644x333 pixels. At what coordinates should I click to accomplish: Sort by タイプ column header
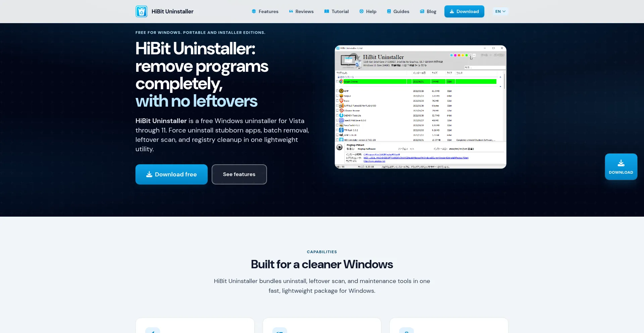449,73
